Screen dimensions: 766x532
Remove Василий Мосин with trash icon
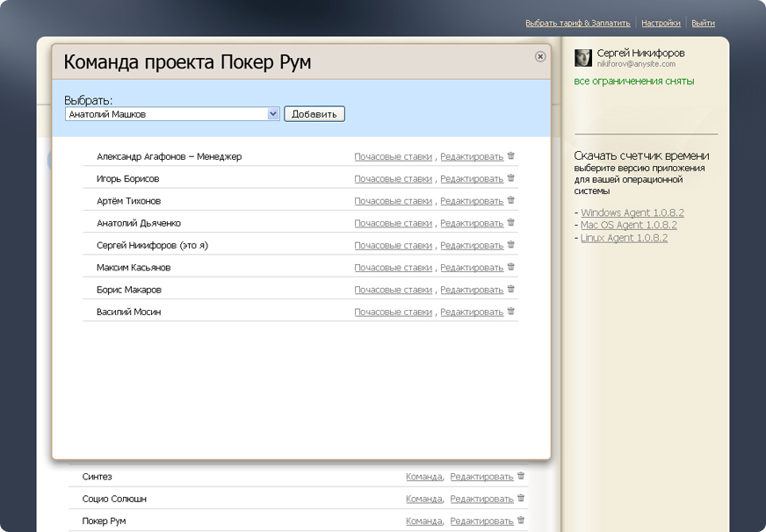coord(511,312)
